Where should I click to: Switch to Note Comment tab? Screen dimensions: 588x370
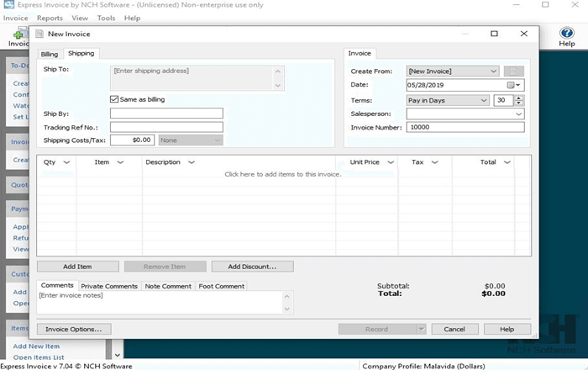(x=168, y=286)
